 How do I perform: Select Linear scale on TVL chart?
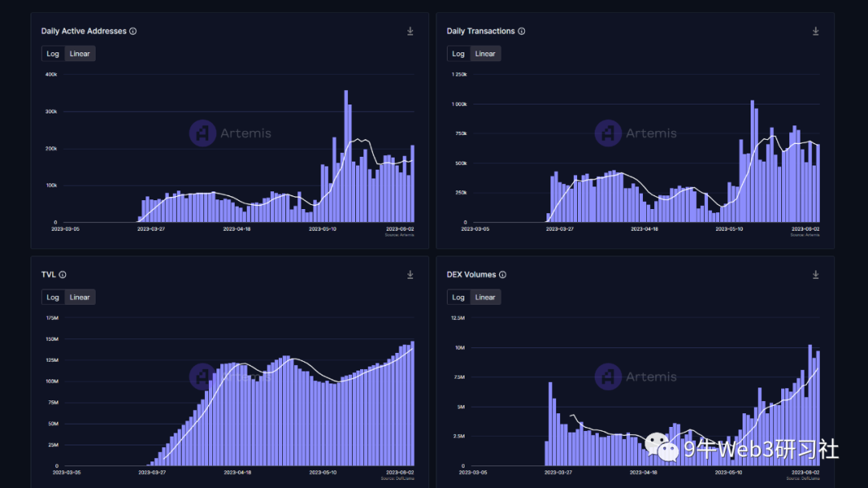pyautogui.click(x=80, y=297)
